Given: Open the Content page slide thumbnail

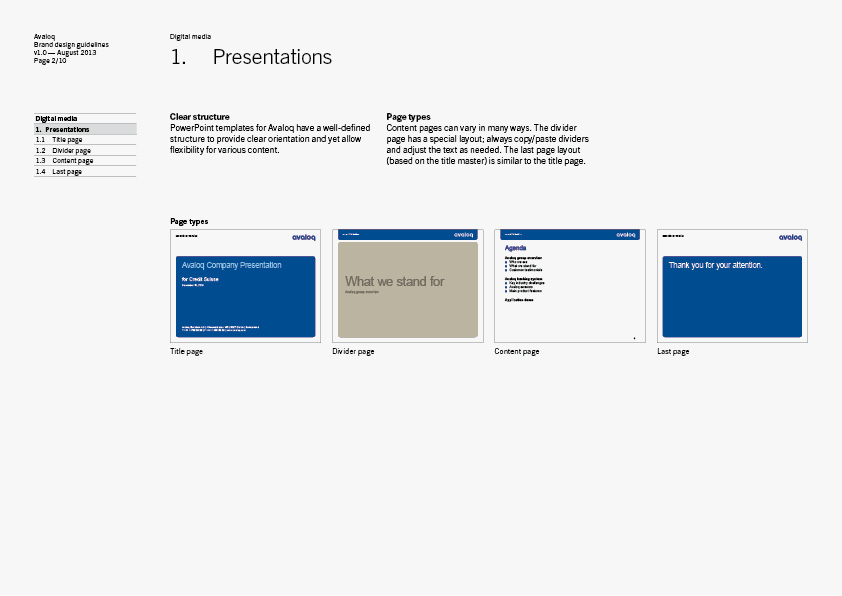Looking at the screenshot, I should tap(570, 286).
